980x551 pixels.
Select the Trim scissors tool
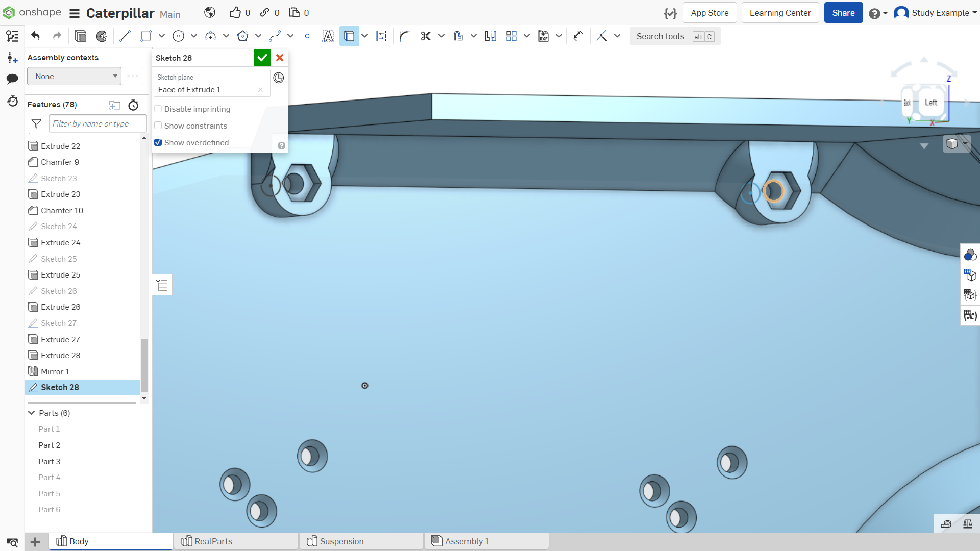click(426, 36)
